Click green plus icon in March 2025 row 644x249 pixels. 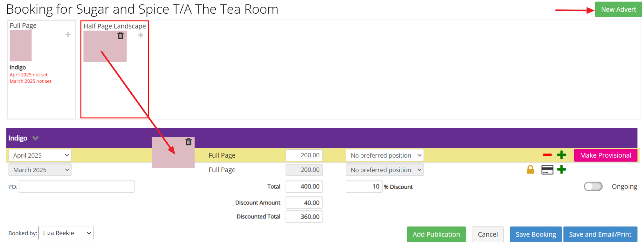(562, 170)
